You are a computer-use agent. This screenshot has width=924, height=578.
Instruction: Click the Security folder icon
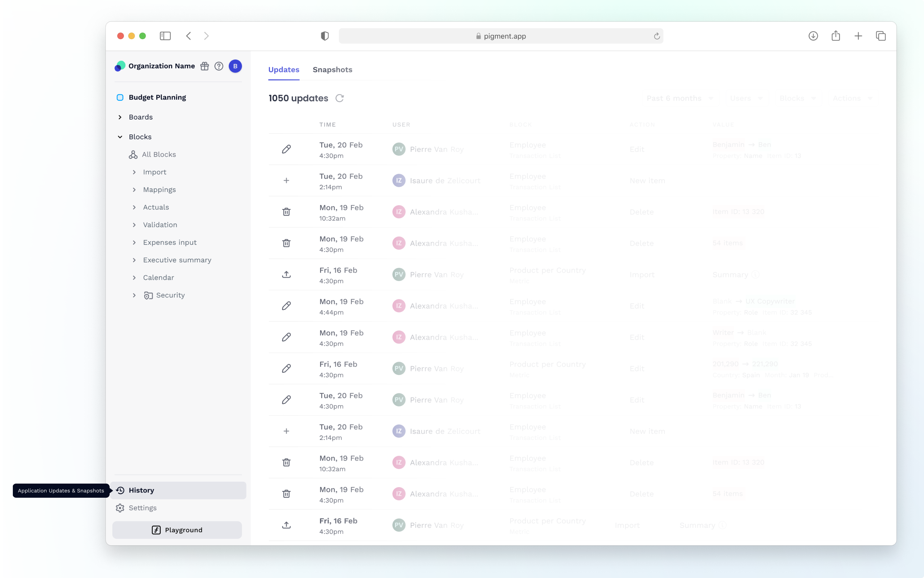(149, 295)
